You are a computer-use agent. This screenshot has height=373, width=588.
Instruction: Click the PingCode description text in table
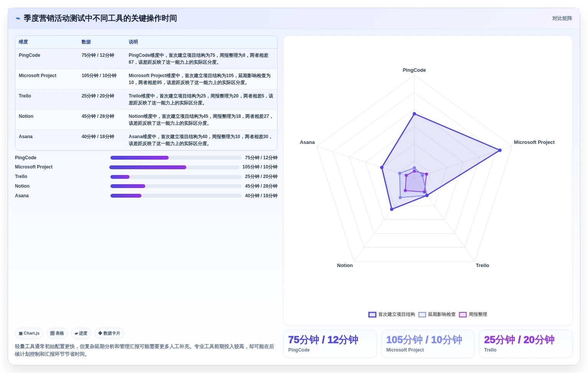[x=199, y=59]
